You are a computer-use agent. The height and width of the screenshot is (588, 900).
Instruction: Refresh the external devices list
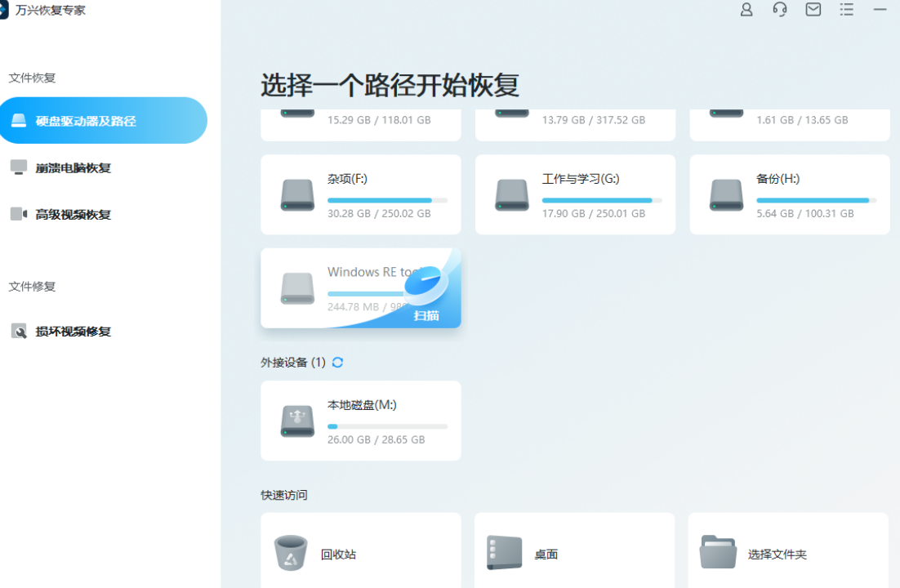(338, 363)
